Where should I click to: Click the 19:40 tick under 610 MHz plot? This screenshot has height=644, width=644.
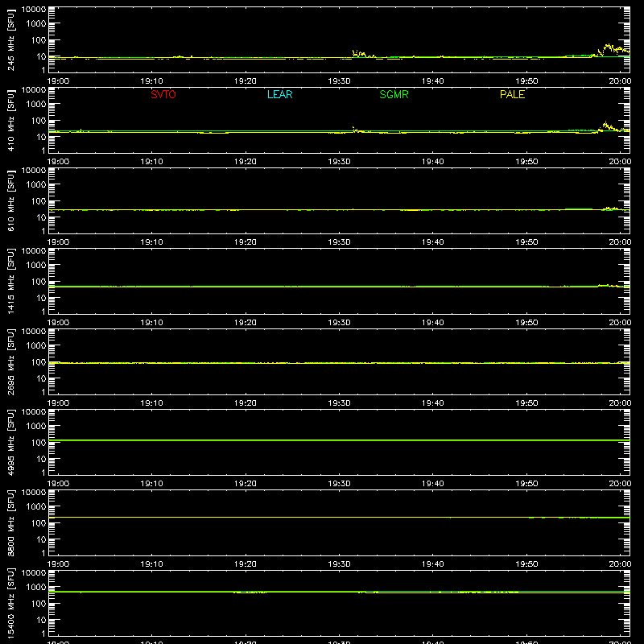(433, 242)
